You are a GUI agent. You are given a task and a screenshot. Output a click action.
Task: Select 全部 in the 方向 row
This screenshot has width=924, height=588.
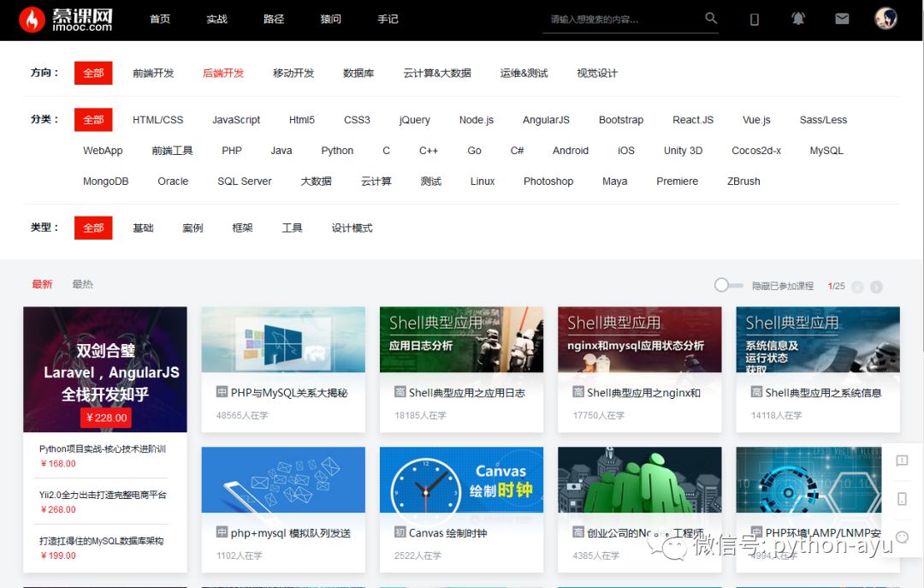pos(93,73)
